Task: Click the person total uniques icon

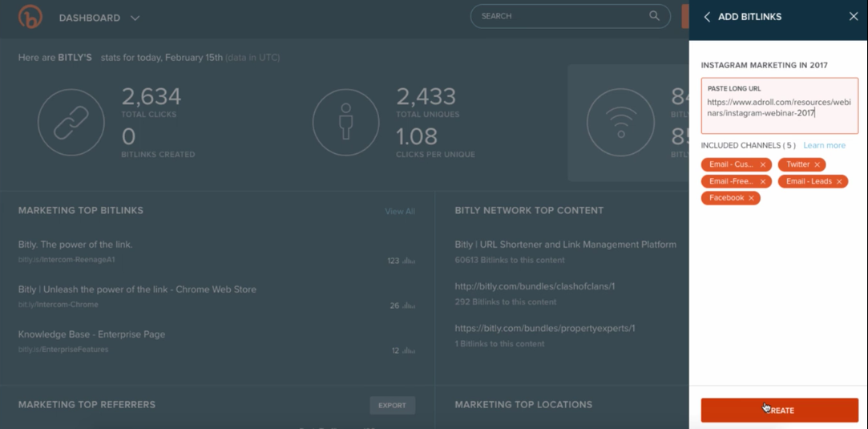Action: (346, 123)
